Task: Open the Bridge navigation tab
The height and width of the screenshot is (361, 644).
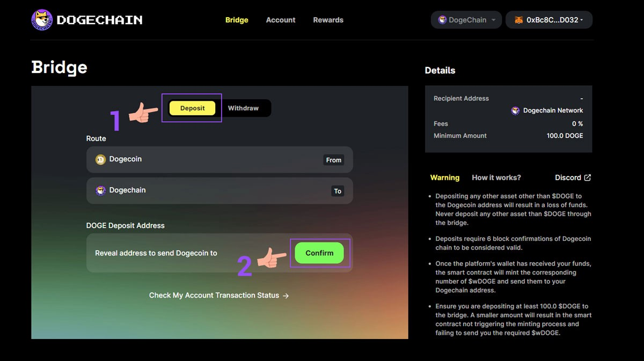Action: (237, 20)
